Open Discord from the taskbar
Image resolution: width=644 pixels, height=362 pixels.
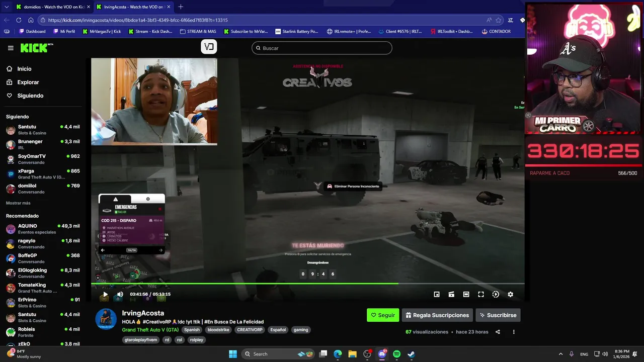click(382, 354)
